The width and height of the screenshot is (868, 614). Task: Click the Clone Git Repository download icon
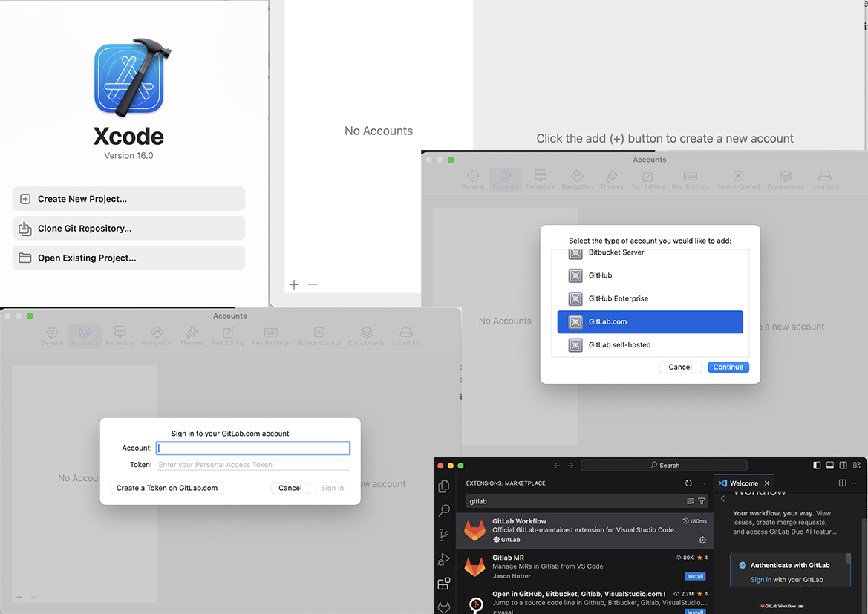pos(25,228)
